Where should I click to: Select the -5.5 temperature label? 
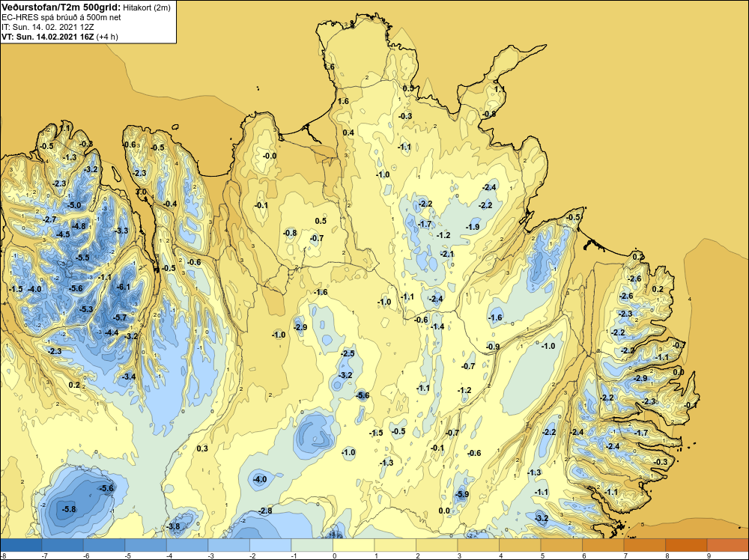[x=82, y=258]
